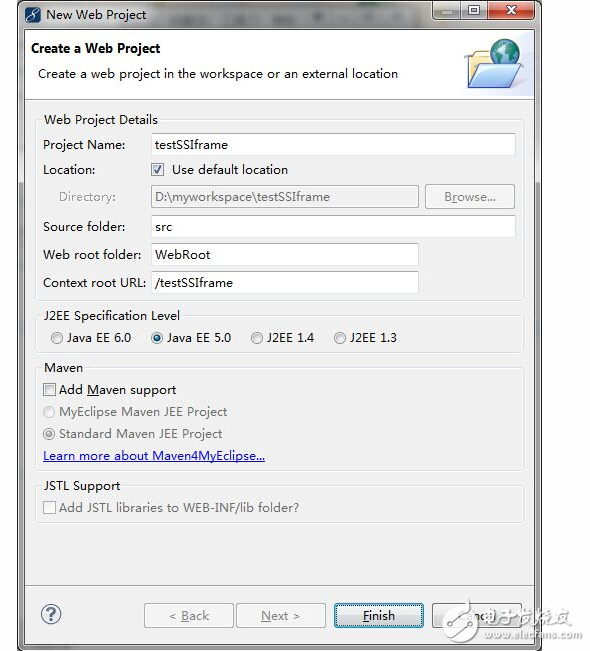This screenshot has width=590, height=651.
Task: Select Java EE 5.0 radio button
Action: pos(157,338)
